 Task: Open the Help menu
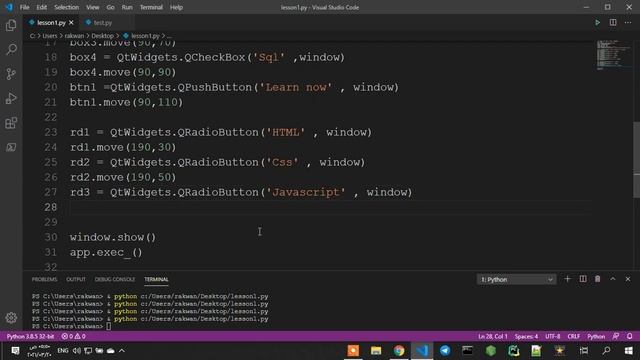tap(176, 7)
